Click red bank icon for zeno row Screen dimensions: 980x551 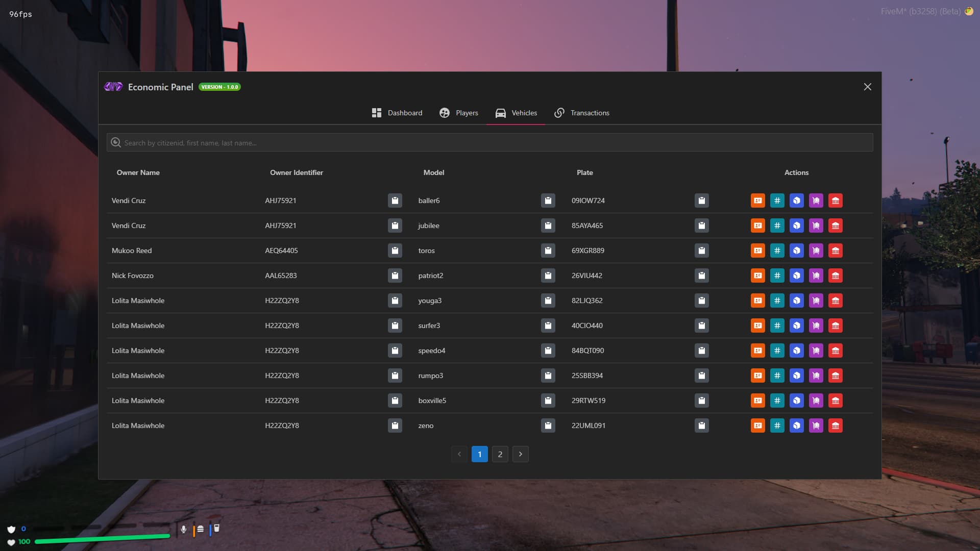point(835,425)
